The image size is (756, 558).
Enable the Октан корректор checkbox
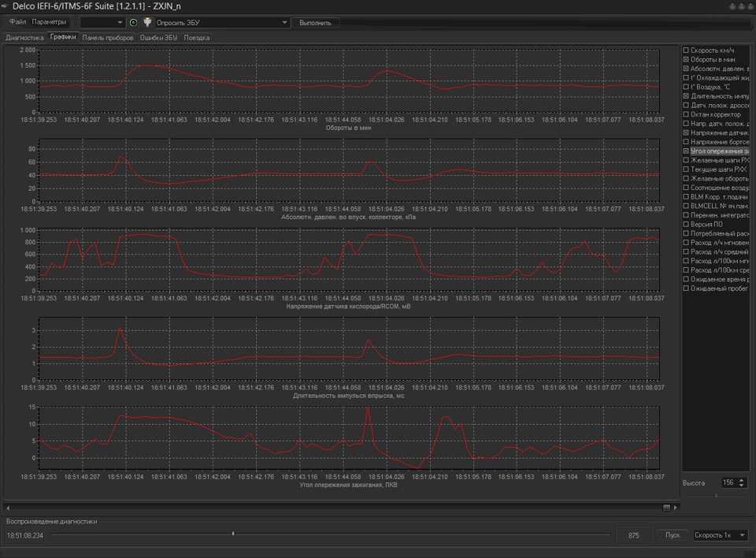coord(686,114)
